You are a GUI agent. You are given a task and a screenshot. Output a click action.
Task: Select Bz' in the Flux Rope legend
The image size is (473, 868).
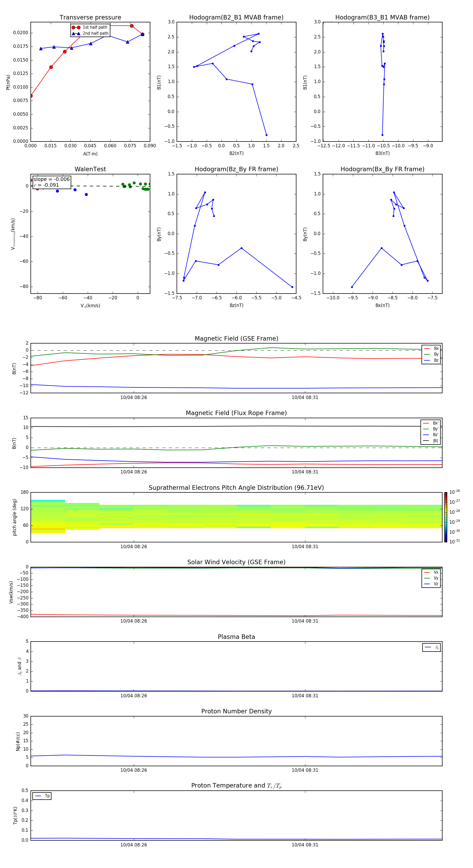[x=431, y=435]
